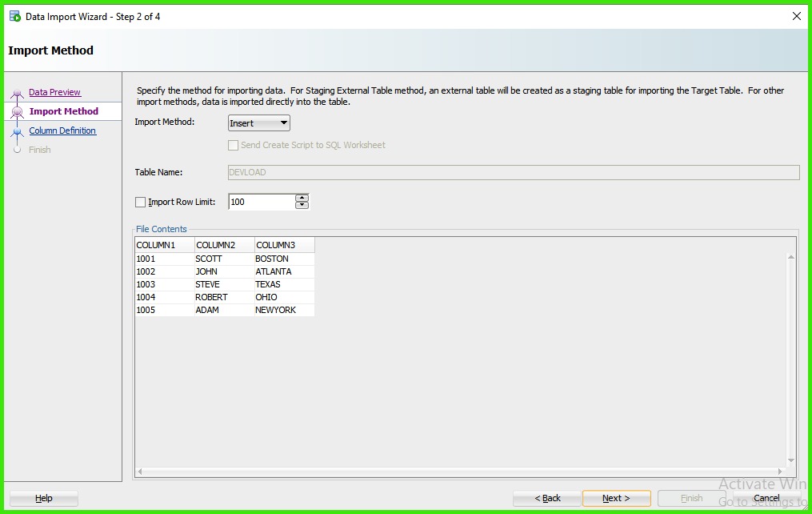Image resolution: width=812 pixels, height=514 pixels.
Task: Click File Contents scroll down arrow
Action: [790, 460]
